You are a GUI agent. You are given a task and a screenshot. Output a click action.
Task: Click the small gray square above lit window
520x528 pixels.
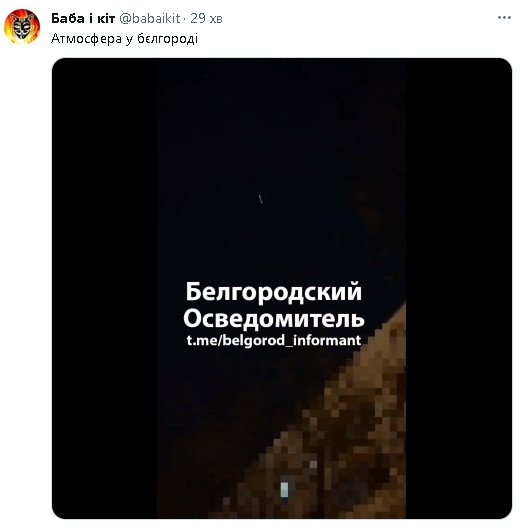pos(313,465)
